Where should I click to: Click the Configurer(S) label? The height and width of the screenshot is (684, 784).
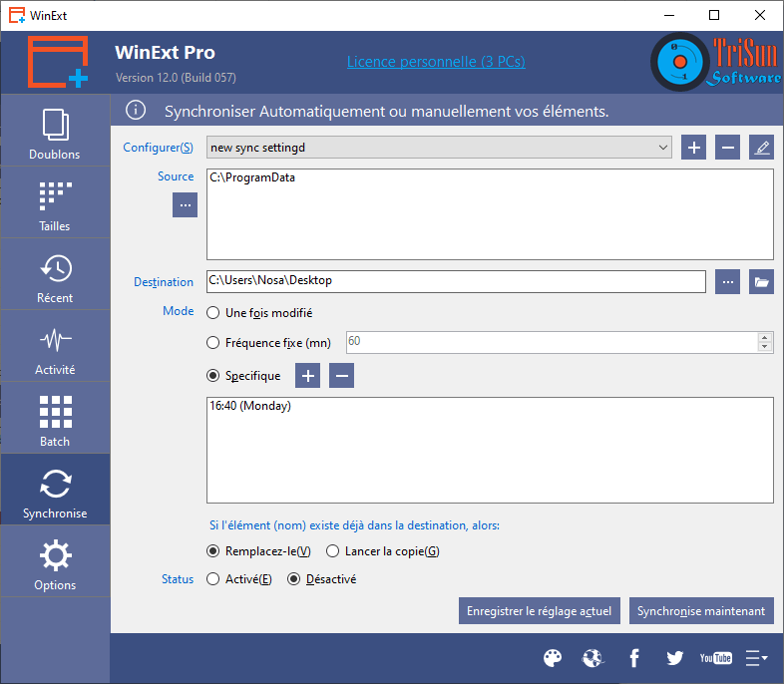tap(158, 148)
